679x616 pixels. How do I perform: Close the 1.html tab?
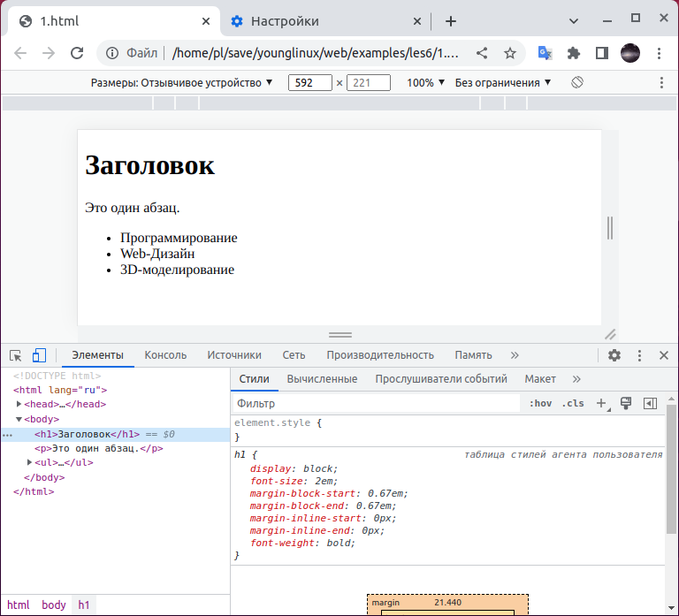coord(206,21)
